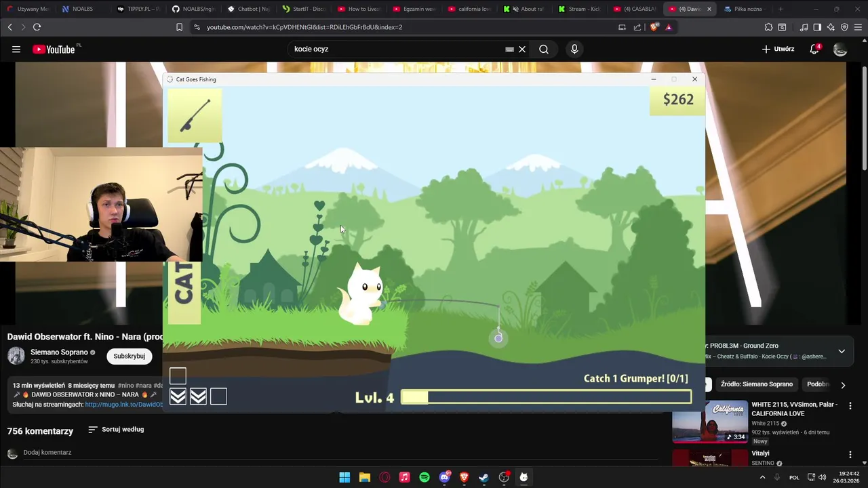Viewport: 868px width, 488px height.
Task: Open the Windows Start menu
Action: click(344, 477)
